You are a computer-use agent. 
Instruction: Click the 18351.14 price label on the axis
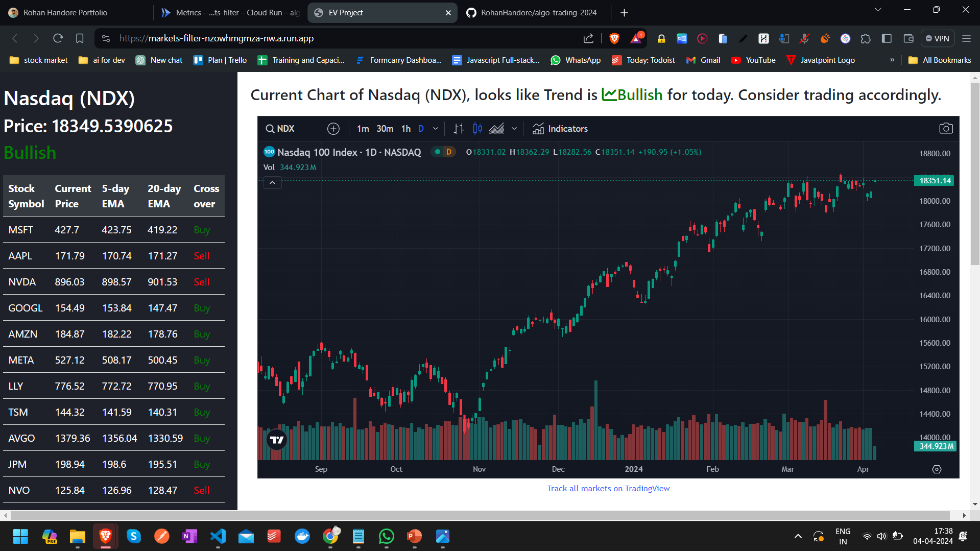tap(935, 181)
